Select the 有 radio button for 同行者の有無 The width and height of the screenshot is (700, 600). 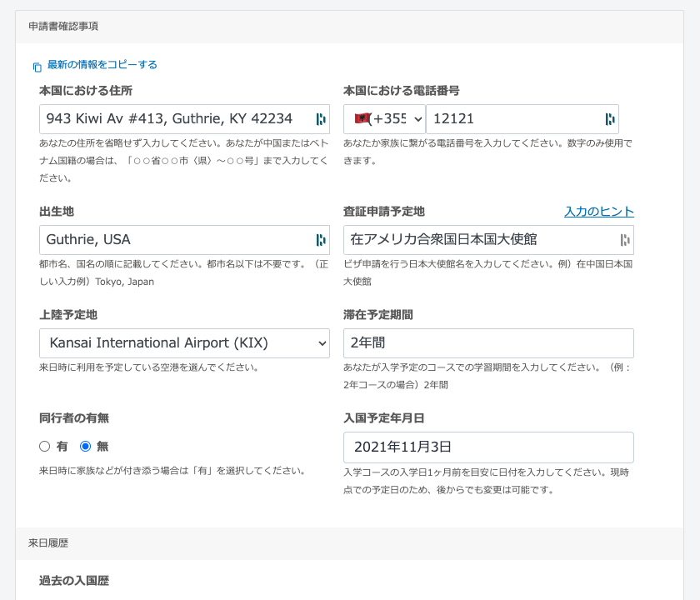tap(45, 447)
